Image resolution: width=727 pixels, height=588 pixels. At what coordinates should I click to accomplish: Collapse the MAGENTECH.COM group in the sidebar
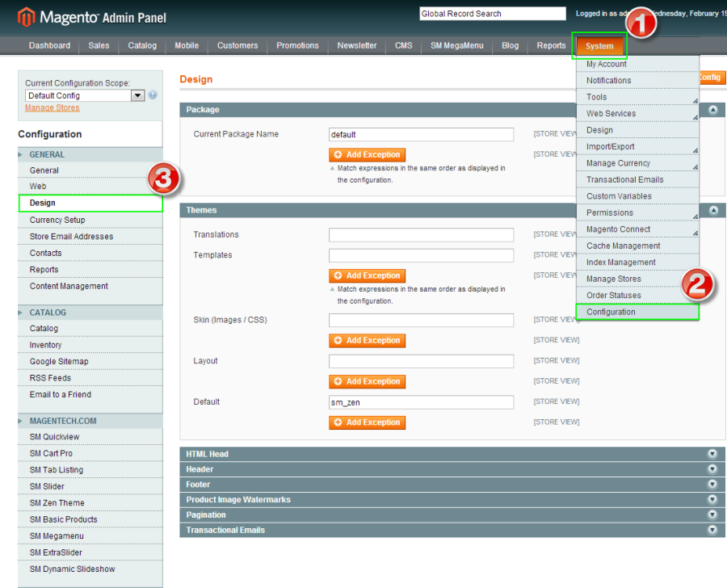(x=90, y=421)
